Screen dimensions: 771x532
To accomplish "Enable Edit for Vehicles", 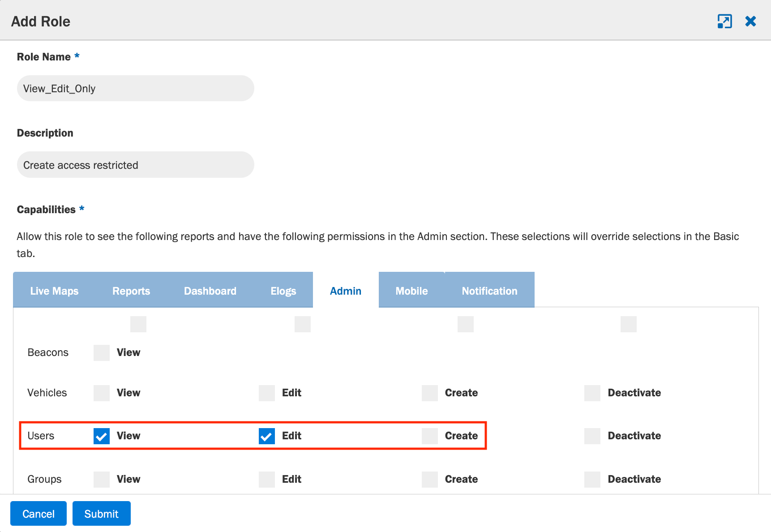I will tap(267, 393).
